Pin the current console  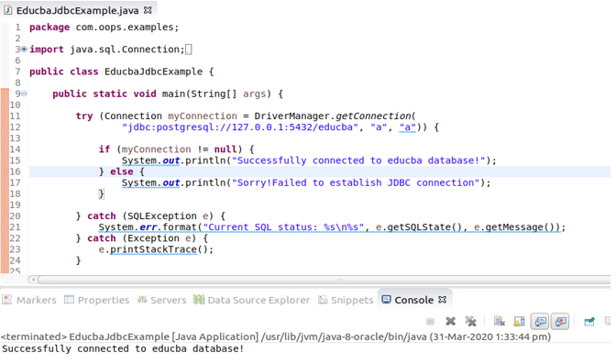(589, 322)
